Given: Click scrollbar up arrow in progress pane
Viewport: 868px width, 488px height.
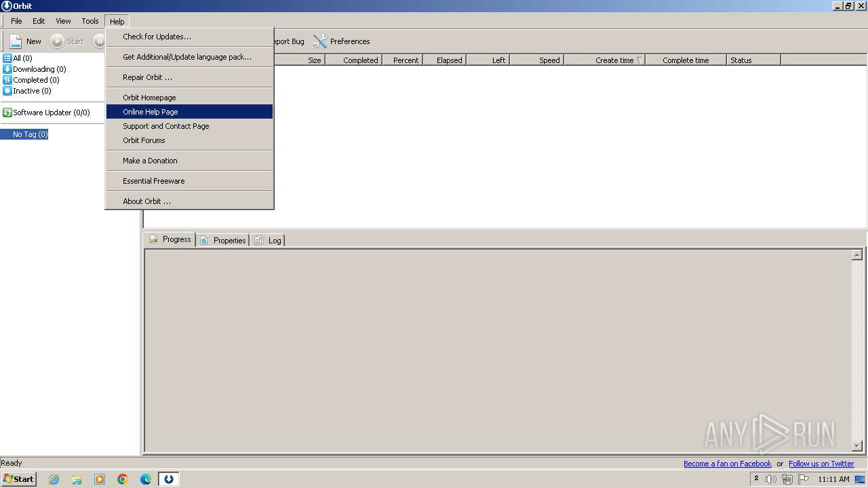Looking at the screenshot, I should click(x=857, y=255).
